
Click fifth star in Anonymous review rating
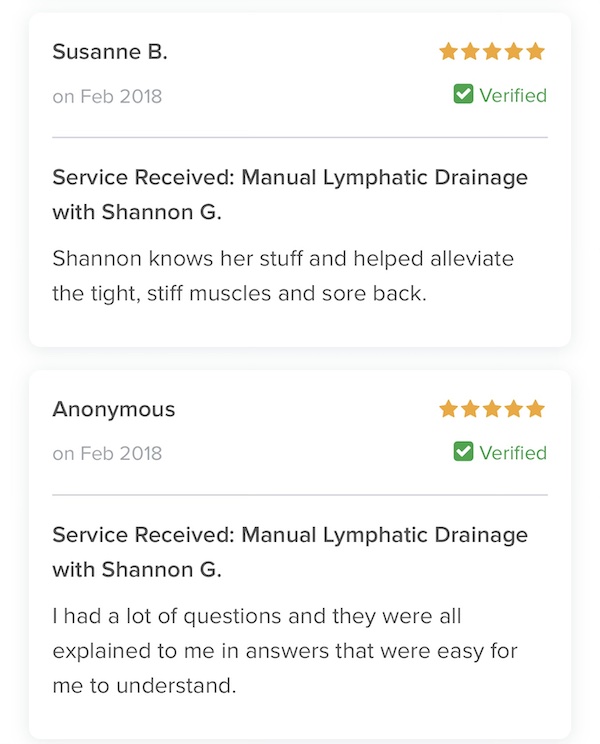535,409
